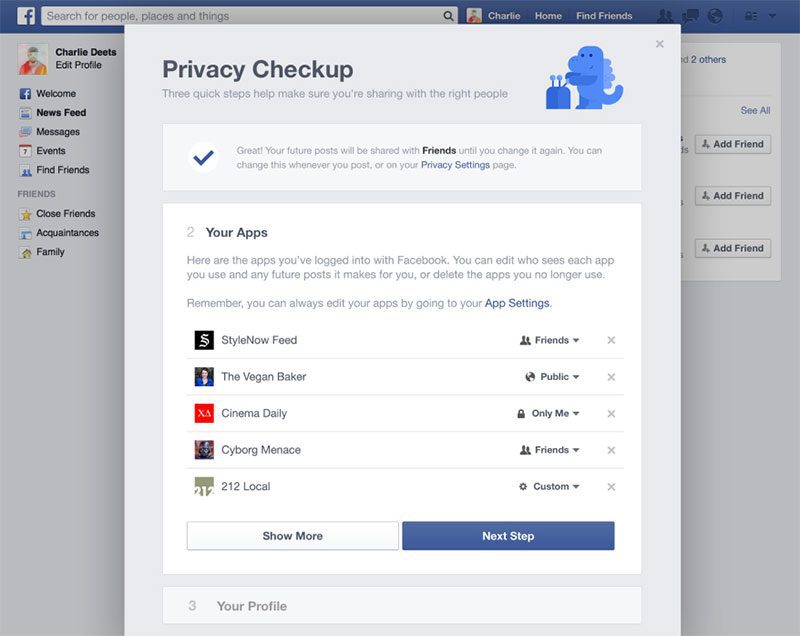Open the App Settings link
Screen dimensions: 800x636
(x=517, y=303)
